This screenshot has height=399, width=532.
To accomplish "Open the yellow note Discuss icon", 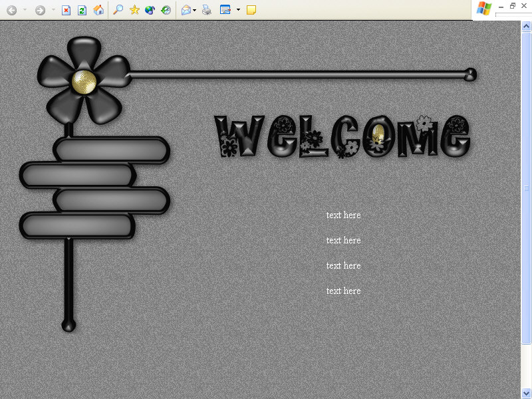I will (x=251, y=10).
